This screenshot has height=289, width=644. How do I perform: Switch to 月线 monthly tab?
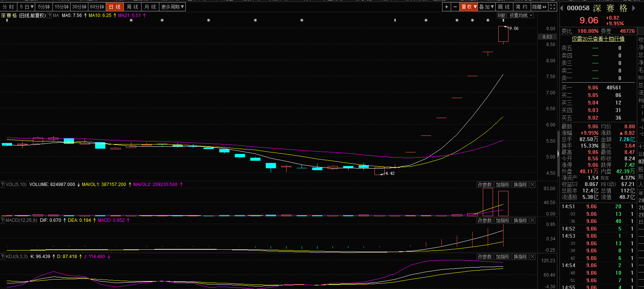pyautogui.click(x=150, y=7)
